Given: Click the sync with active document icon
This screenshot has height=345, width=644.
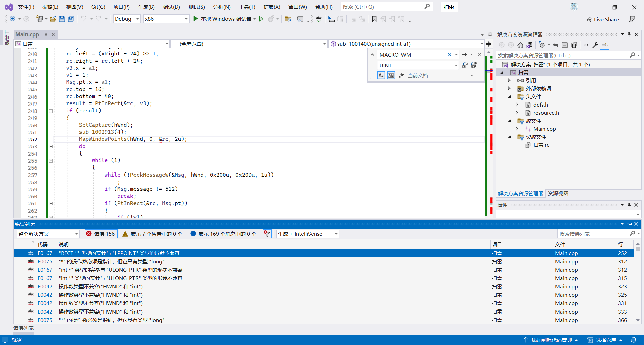Looking at the screenshot, I should [556, 45].
